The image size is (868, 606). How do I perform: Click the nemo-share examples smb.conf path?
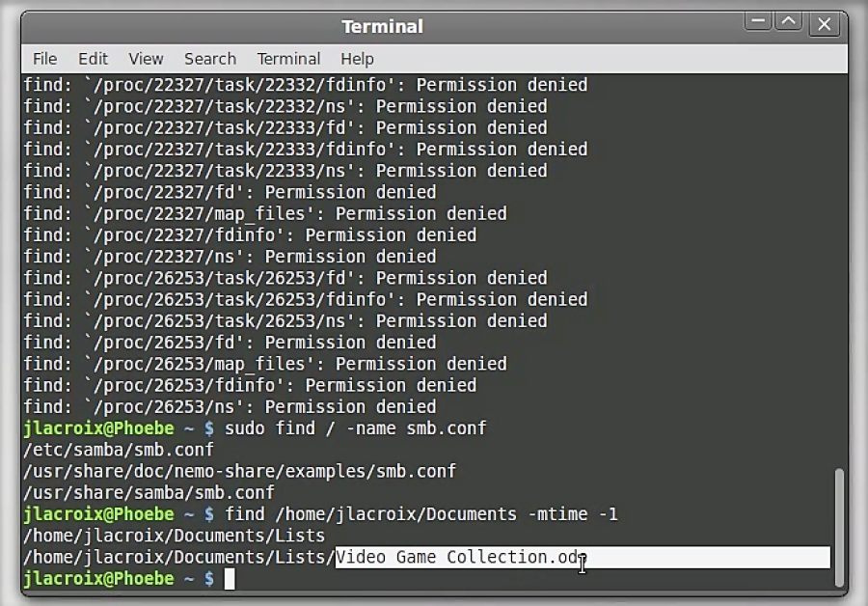240,472
